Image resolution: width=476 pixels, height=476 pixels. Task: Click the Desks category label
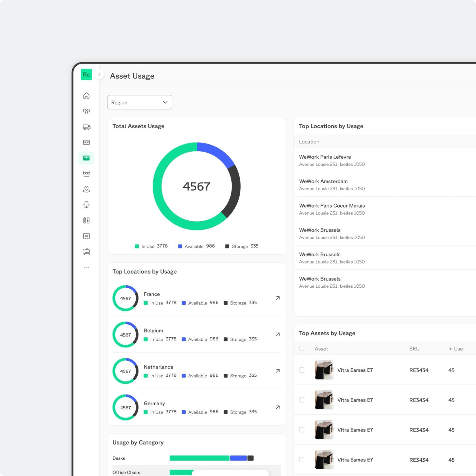[119, 458]
